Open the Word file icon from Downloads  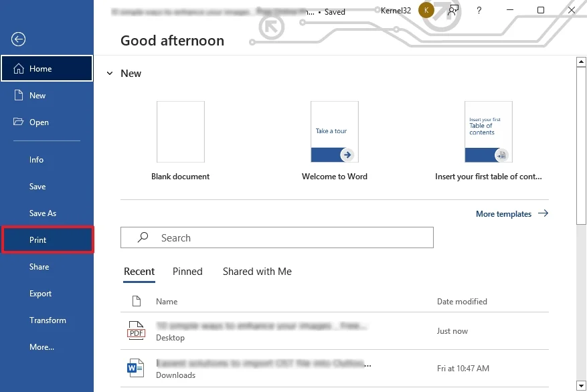click(x=135, y=368)
